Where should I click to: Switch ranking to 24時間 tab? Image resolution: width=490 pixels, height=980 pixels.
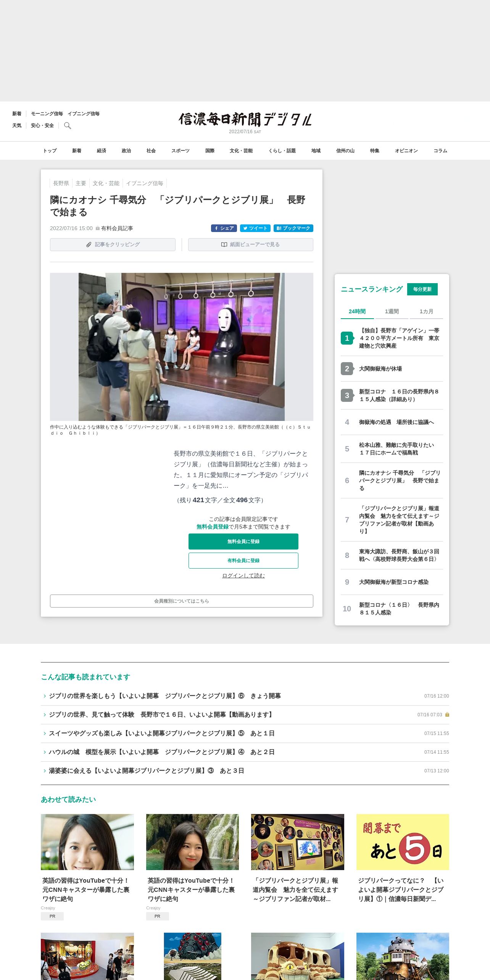tap(357, 311)
